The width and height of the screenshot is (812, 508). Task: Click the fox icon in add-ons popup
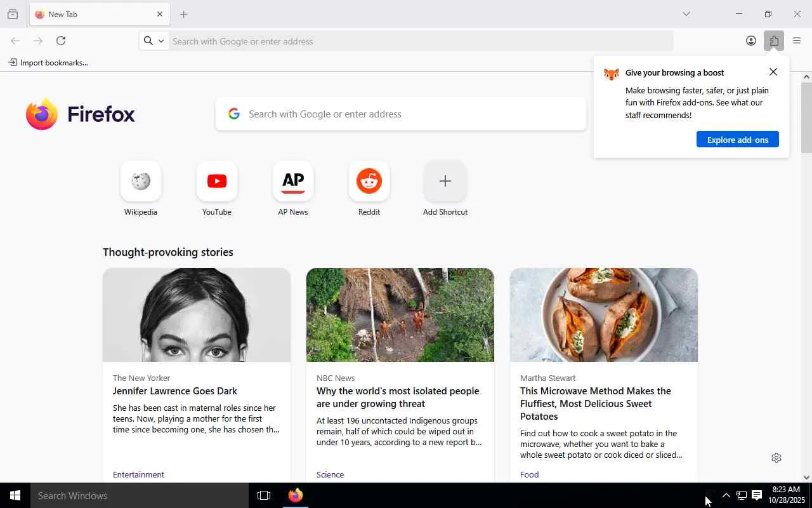[x=611, y=74]
